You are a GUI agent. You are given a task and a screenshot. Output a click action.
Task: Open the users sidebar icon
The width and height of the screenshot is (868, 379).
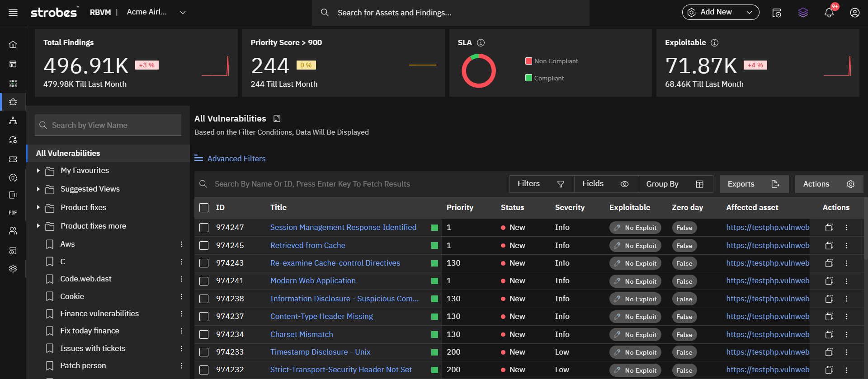coord(13,231)
